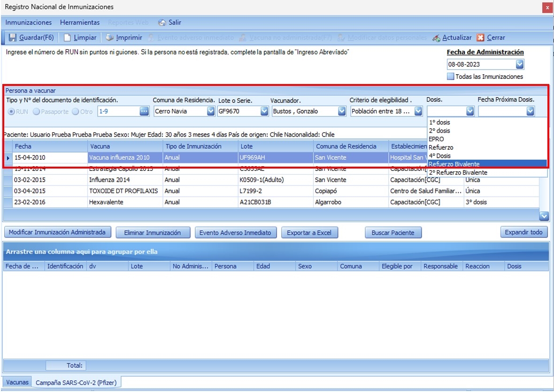Select the Vacuna influenza 2010 cell
The image size is (554, 392).
(x=125, y=158)
